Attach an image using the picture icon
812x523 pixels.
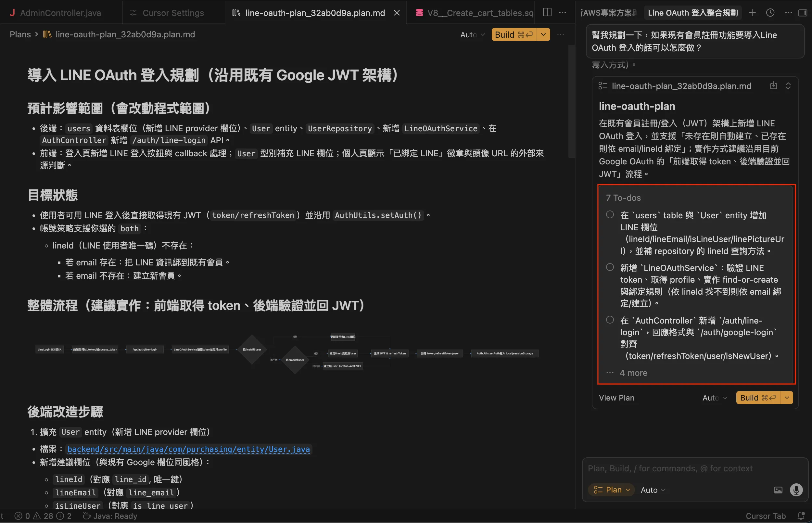(x=778, y=490)
